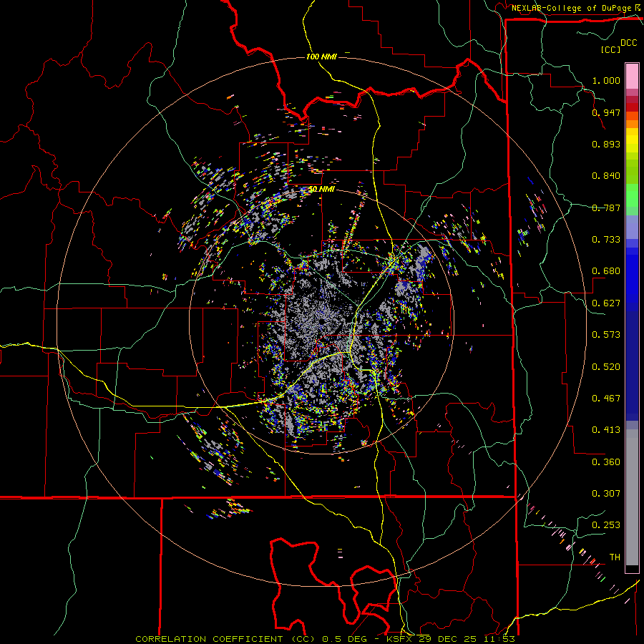Click the 0.307 scale value
This screenshot has height=644, width=644.
coord(606,494)
